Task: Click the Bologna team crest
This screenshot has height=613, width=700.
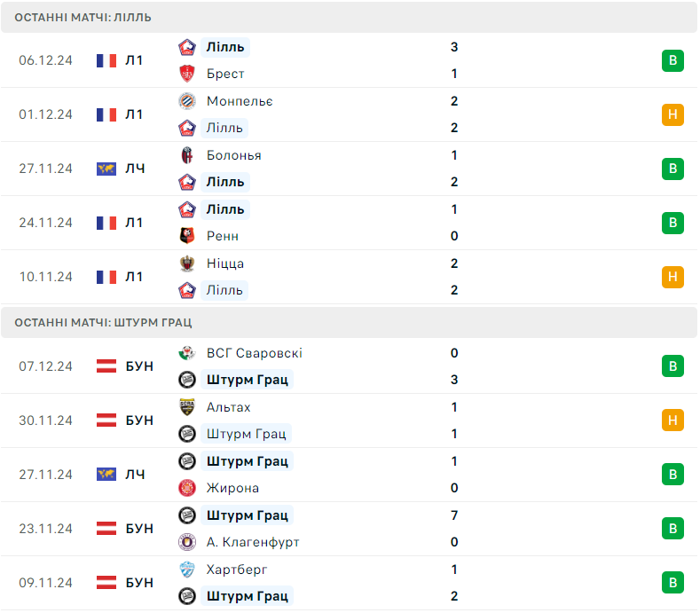Action: pos(187,155)
